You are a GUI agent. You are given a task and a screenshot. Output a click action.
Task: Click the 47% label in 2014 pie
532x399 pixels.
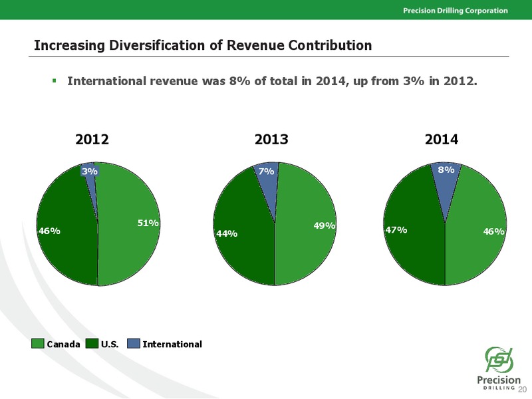point(396,230)
